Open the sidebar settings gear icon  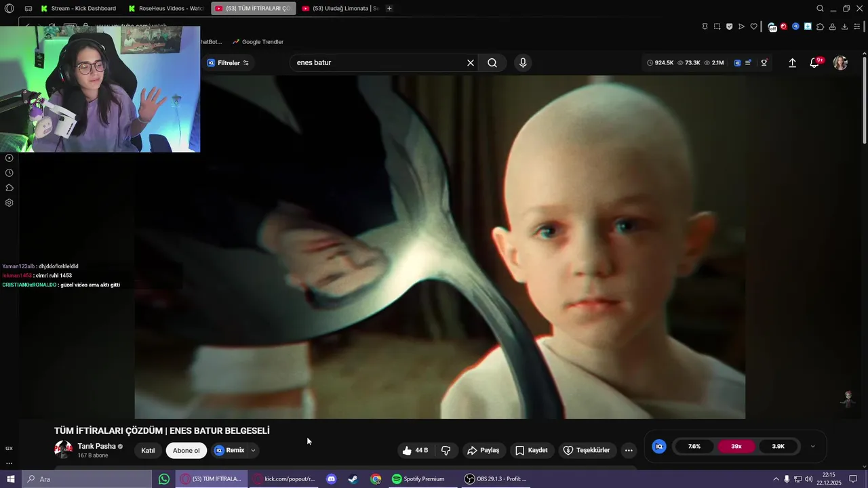pos(9,203)
